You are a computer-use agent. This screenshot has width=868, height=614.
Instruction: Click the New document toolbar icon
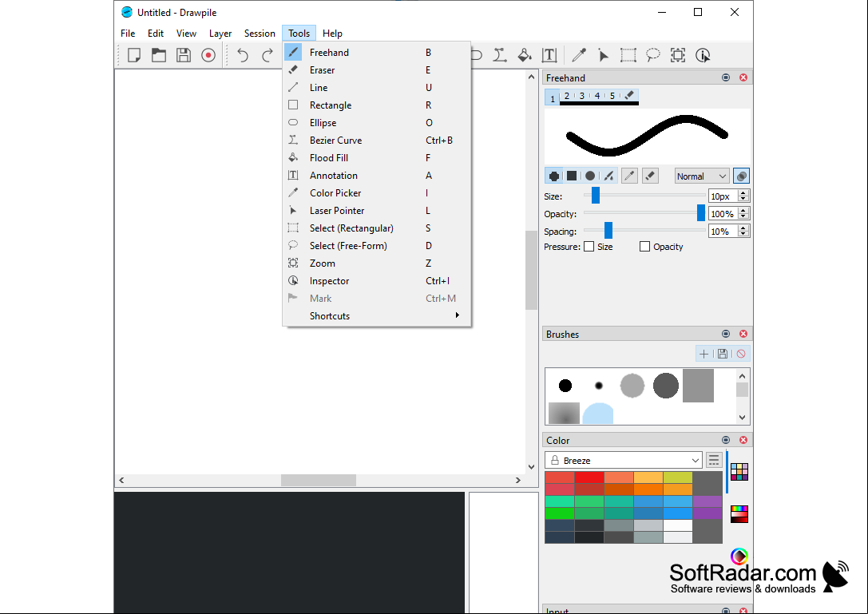[134, 55]
